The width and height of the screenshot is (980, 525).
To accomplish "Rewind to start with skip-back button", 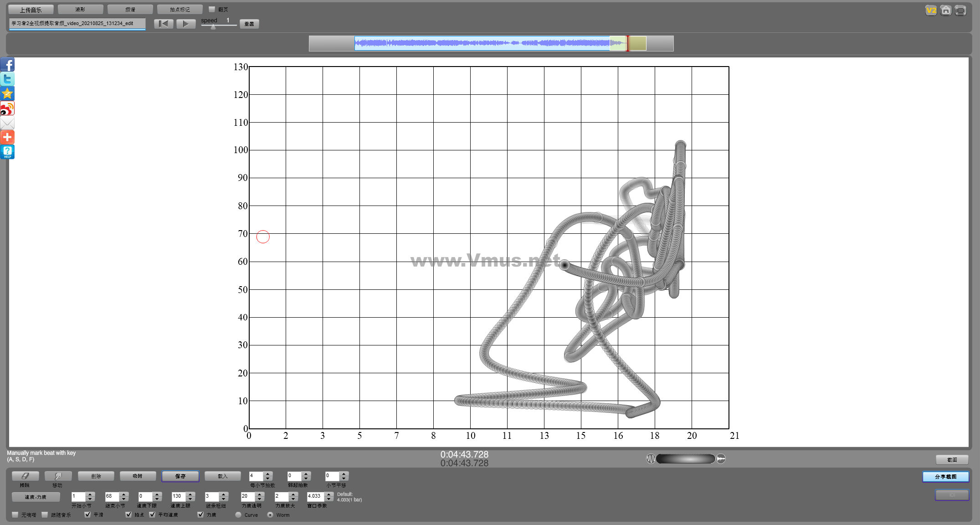I will [x=163, y=24].
